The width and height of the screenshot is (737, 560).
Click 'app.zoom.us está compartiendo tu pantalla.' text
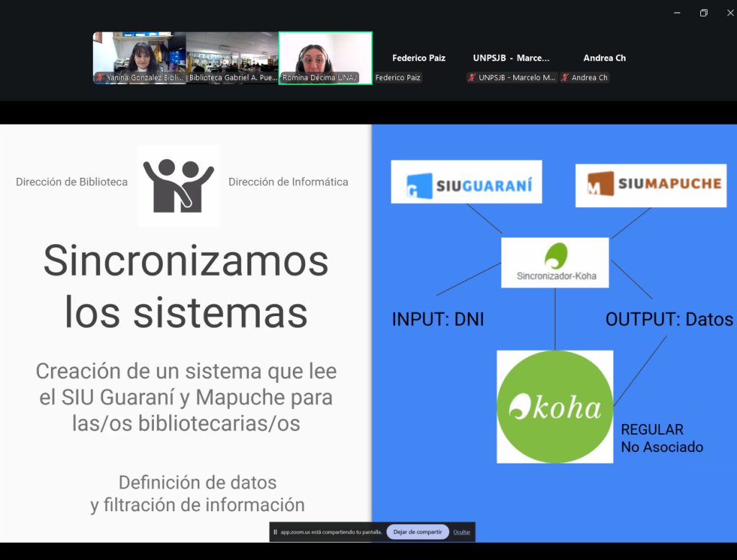[331, 532]
